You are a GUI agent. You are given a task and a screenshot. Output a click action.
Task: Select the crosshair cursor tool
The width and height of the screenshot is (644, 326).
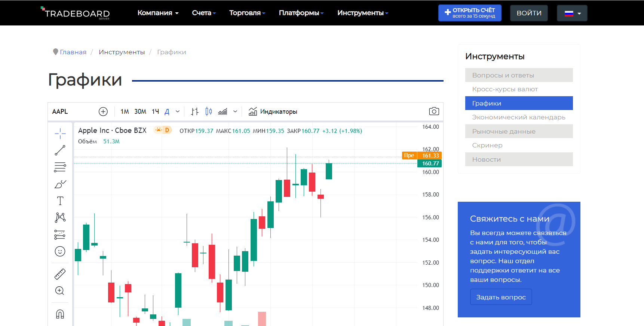(60, 133)
